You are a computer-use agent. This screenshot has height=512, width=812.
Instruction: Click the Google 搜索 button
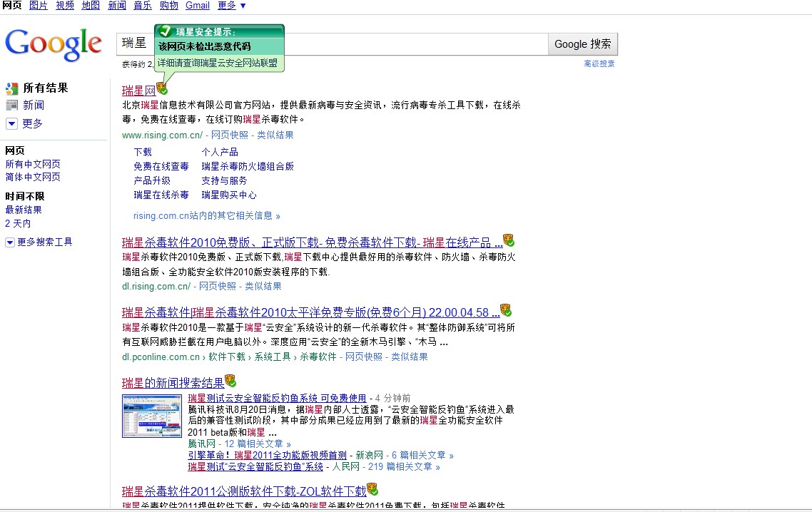[x=582, y=44]
